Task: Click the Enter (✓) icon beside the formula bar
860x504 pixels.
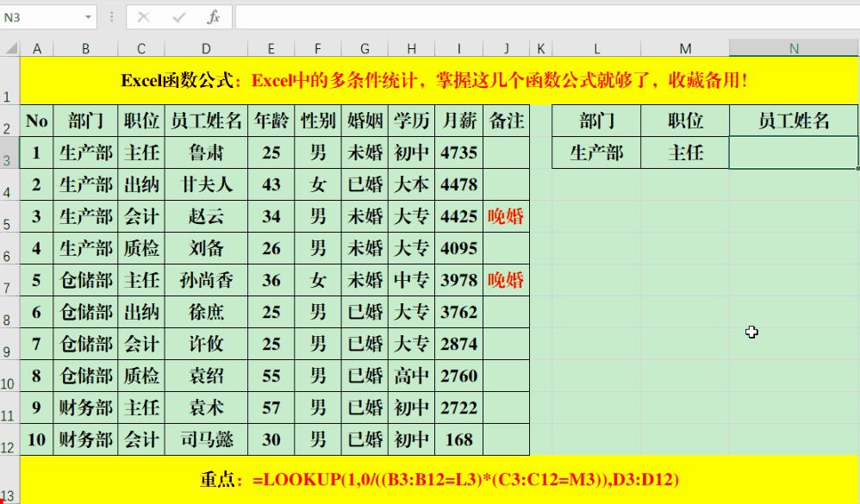Action: click(178, 16)
